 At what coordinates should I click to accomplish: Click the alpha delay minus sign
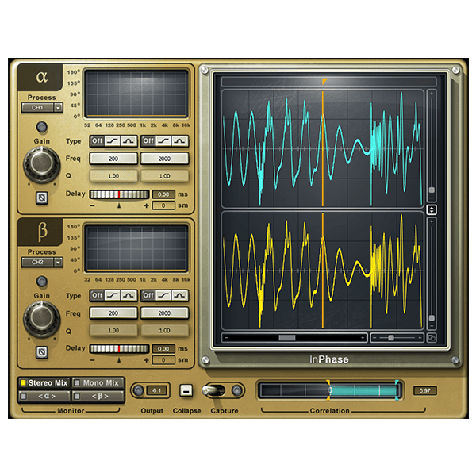coord(93,205)
